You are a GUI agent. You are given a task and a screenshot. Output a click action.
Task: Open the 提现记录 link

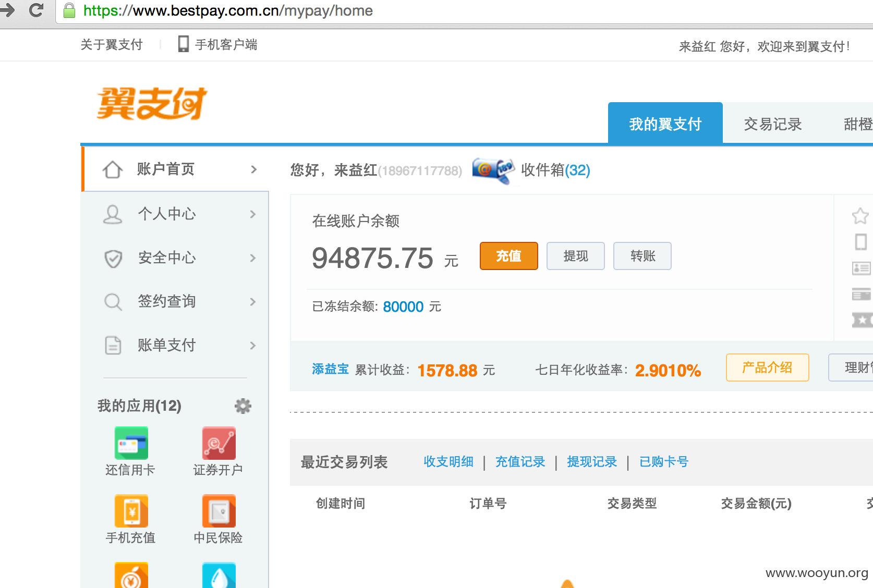point(592,461)
